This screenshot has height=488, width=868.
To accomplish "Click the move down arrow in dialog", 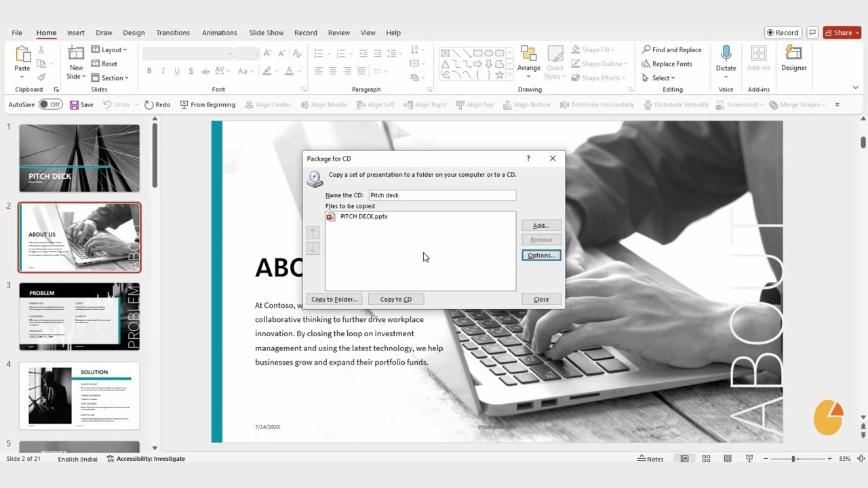I will (x=313, y=248).
